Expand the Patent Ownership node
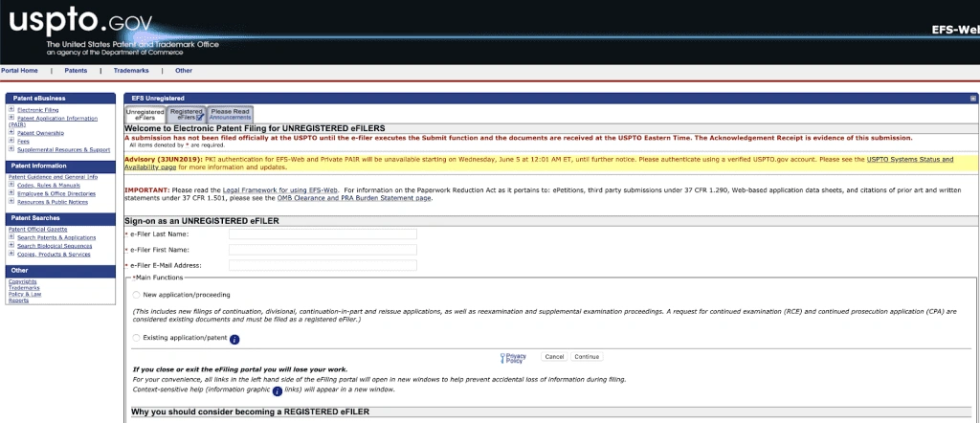980x423 pixels. [11, 132]
